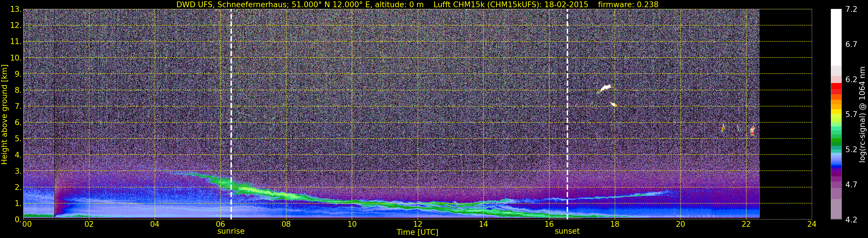Click the '24' time axis tick
The image size is (868, 238).
[812, 224]
